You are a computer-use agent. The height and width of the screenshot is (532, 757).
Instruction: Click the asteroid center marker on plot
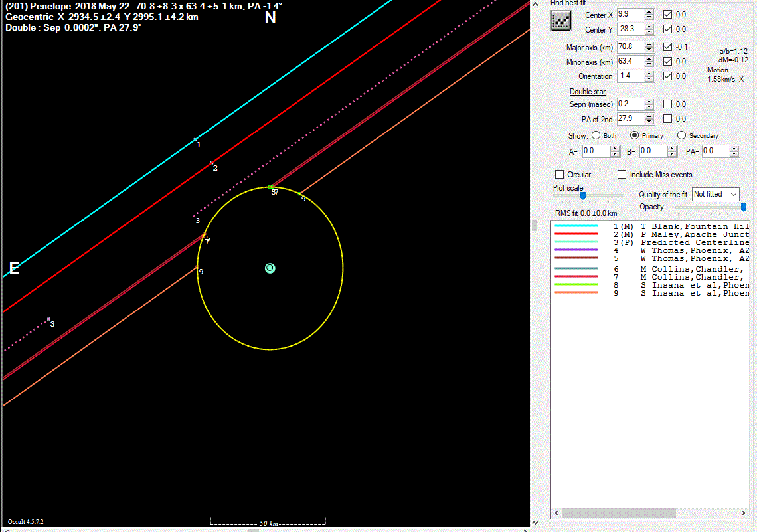tap(270, 268)
